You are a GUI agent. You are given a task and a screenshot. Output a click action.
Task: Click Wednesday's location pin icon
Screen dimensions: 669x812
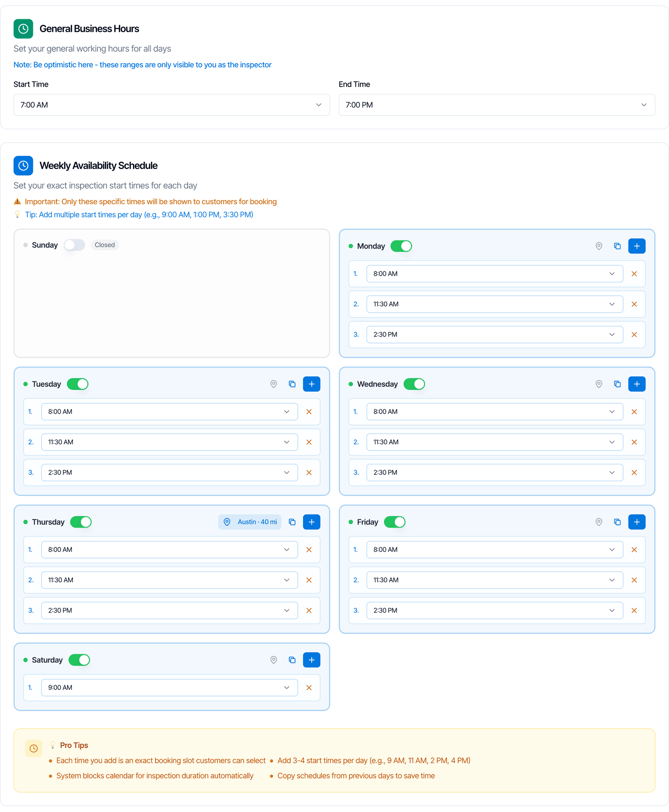click(599, 384)
